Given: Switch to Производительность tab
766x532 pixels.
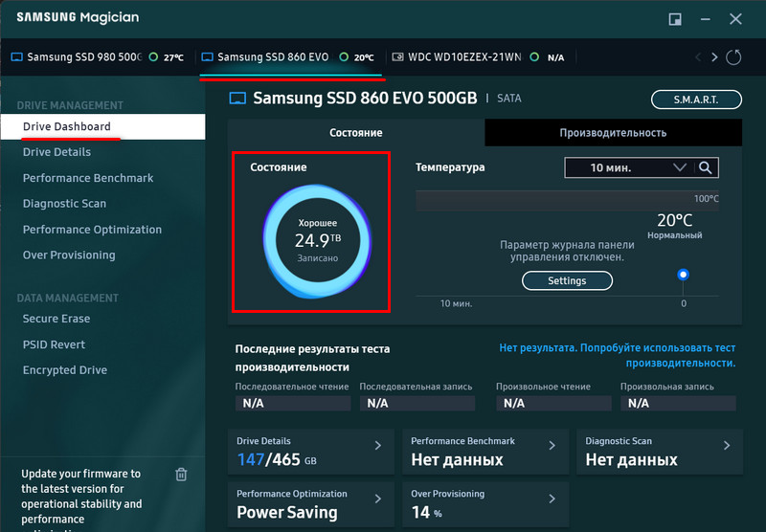Looking at the screenshot, I should click(613, 133).
